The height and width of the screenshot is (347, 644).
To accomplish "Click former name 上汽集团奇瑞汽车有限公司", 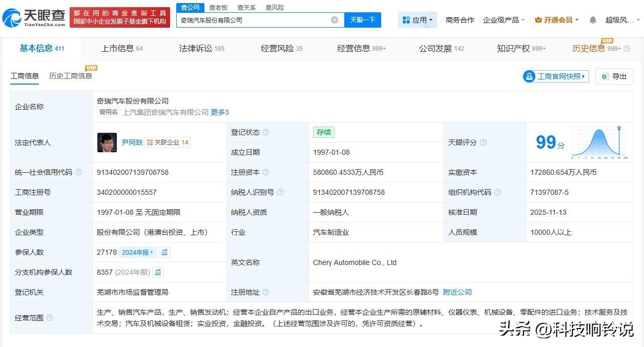I will tap(165, 112).
